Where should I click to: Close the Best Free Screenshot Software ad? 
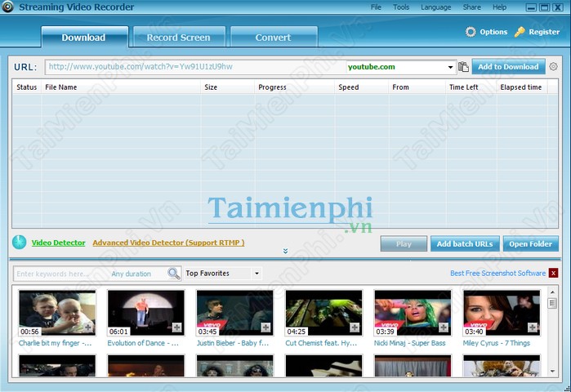coord(554,273)
